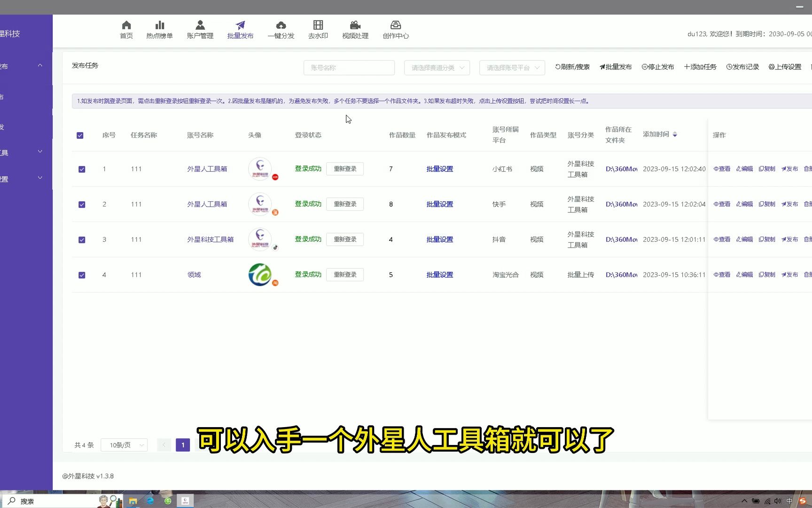Open 10条/页 page size dropdown

[x=124, y=445]
